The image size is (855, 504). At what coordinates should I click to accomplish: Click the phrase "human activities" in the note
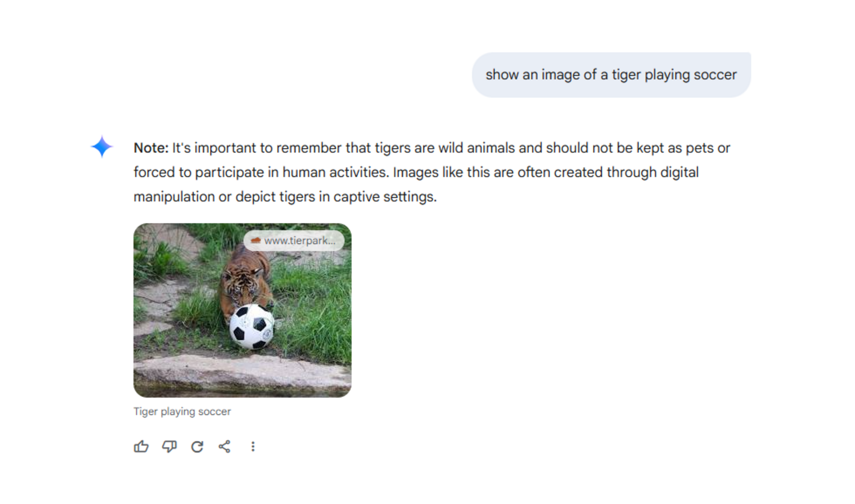tap(335, 172)
